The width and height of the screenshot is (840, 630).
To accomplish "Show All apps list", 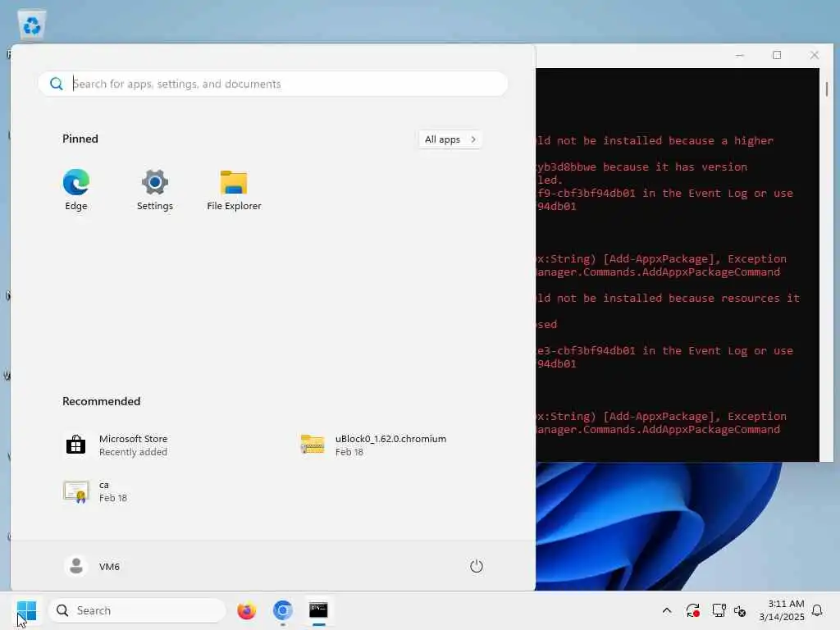I will pos(450,139).
